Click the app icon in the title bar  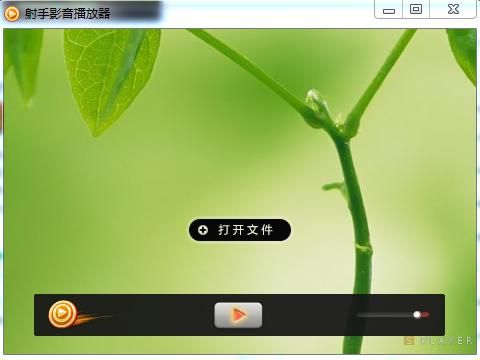(12, 14)
